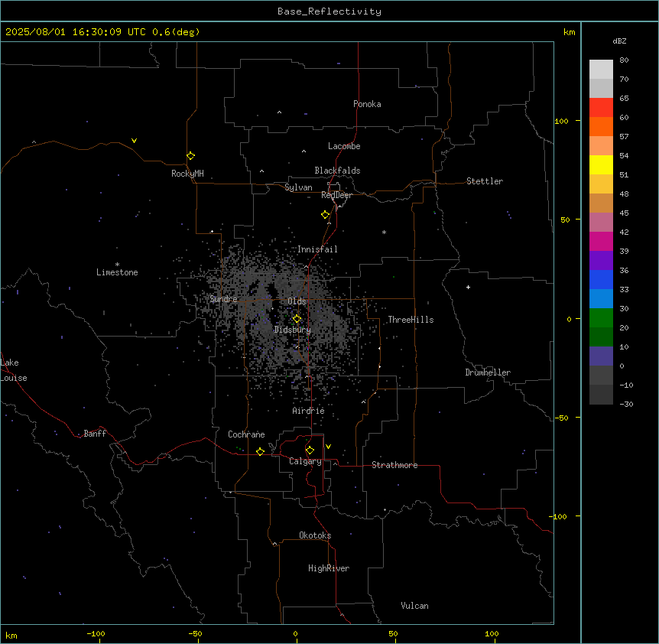The height and width of the screenshot is (644, 659).
Task: Click the Airdrie city label
Action: 309,411
